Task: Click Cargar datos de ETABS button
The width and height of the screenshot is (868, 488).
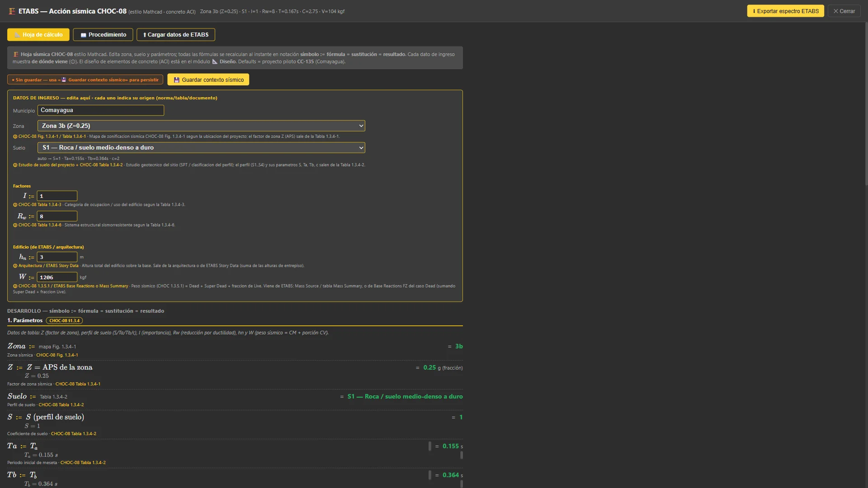Action: point(176,35)
